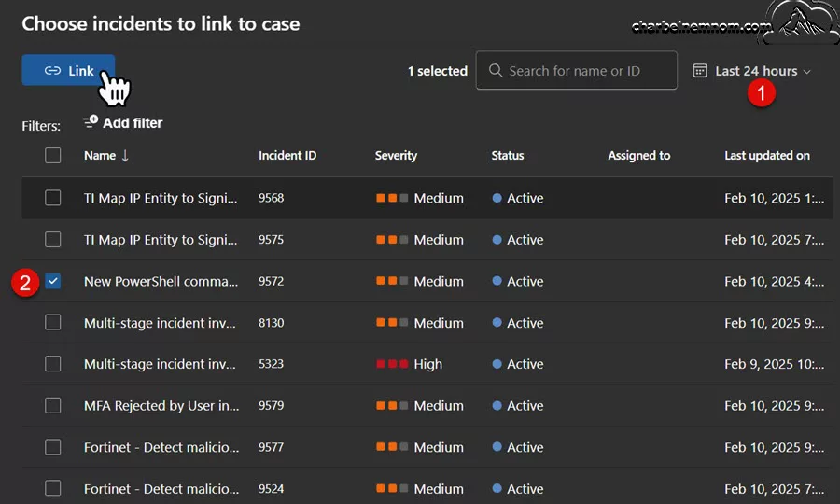Click the '1 selected' count text
840x504 pixels.
coord(438,71)
